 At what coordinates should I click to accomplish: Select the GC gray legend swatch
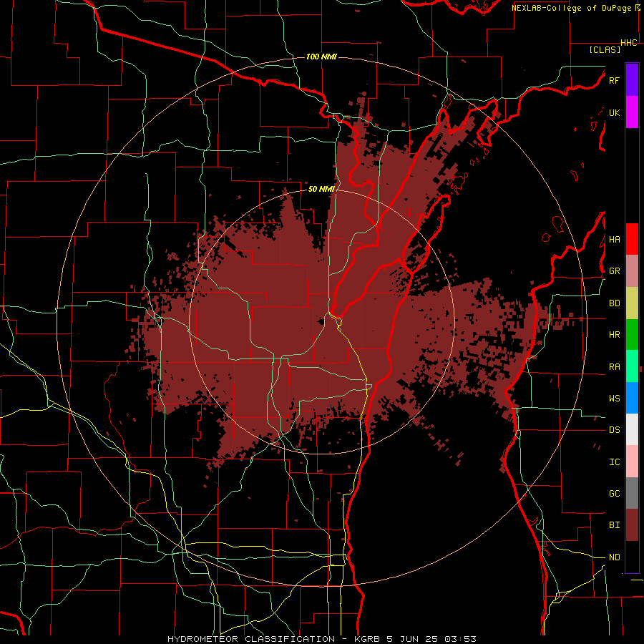pos(632,493)
